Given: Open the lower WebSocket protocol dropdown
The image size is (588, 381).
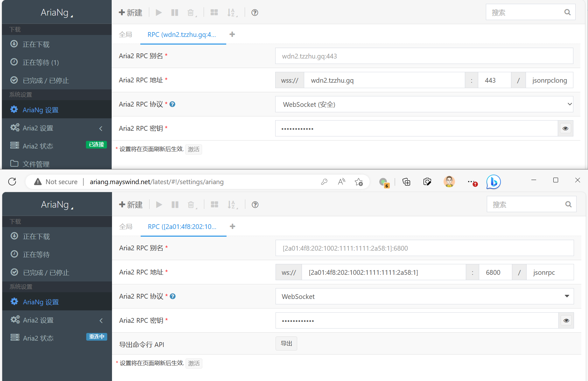Looking at the screenshot, I should [x=424, y=296].
